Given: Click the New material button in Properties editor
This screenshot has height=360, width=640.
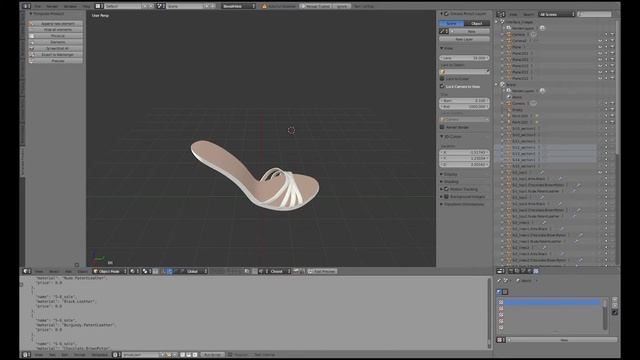Looking at the screenshot, I should pos(563,340).
